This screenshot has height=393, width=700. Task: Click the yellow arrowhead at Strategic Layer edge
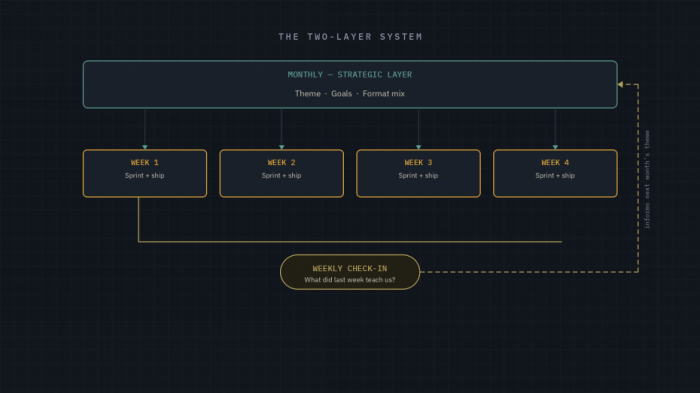tap(620, 84)
